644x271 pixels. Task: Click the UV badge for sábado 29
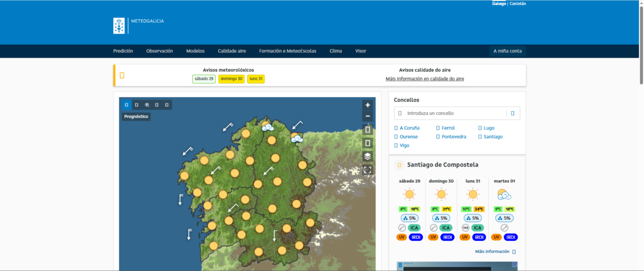(x=402, y=237)
